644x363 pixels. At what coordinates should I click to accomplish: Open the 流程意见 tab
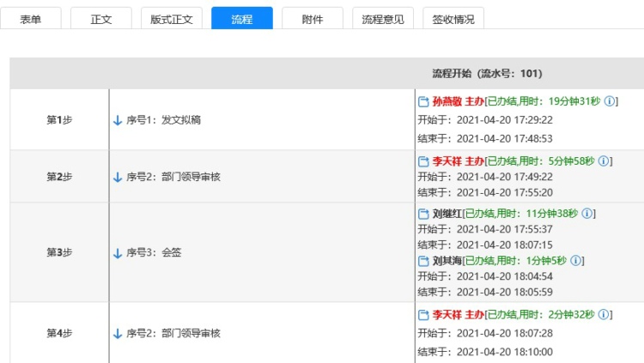pos(383,19)
